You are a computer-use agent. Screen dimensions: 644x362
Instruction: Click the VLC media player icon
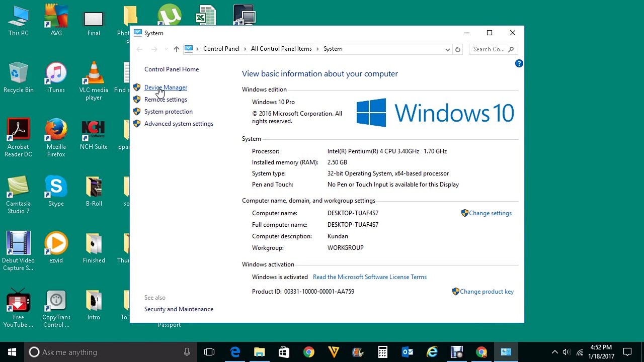(94, 81)
